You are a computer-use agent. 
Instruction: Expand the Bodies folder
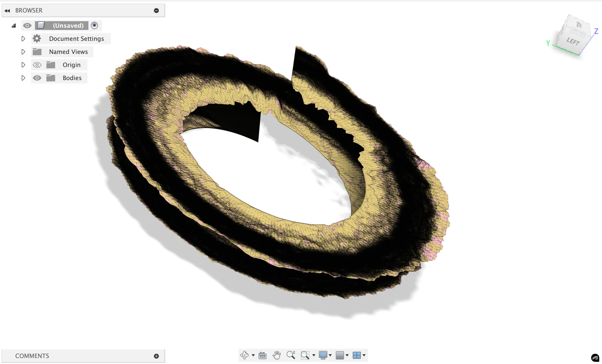23,78
